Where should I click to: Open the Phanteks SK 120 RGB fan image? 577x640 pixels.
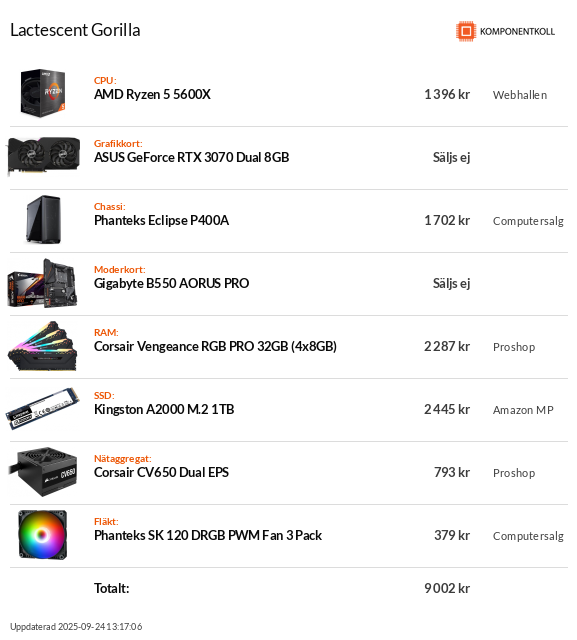[x=42, y=535]
